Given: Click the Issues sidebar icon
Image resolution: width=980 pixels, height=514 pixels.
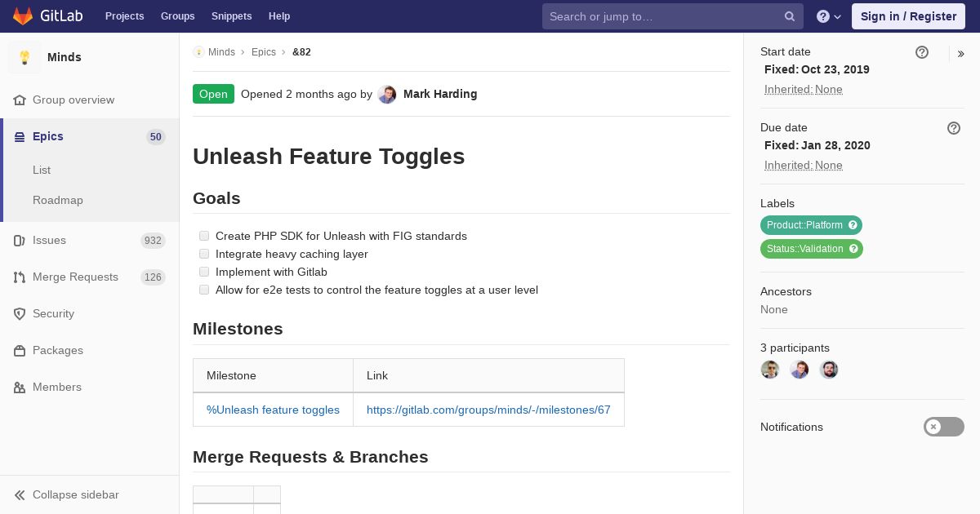Looking at the screenshot, I should [x=20, y=241].
